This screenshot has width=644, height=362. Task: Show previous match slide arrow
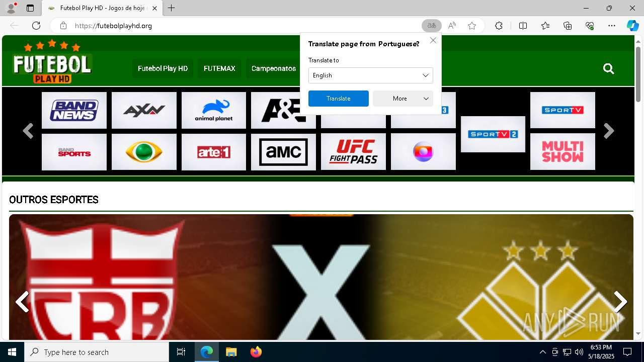(x=22, y=302)
